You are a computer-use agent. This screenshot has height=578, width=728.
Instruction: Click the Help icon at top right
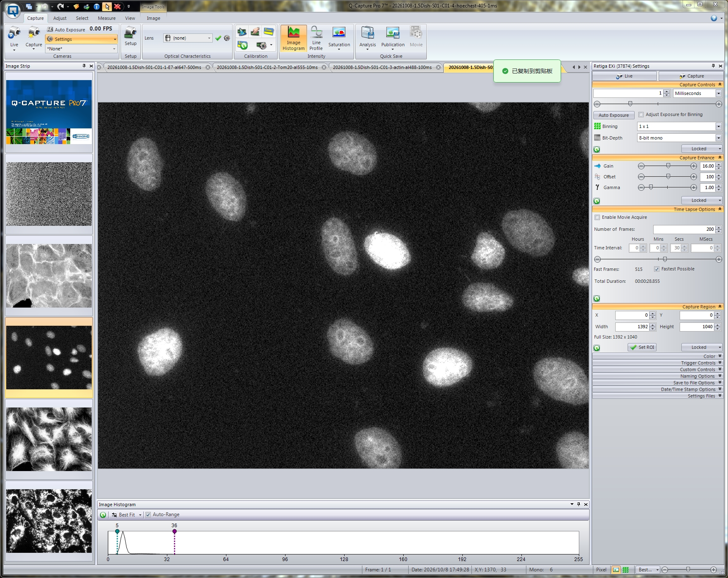pyautogui.click(x=714, y=18)
